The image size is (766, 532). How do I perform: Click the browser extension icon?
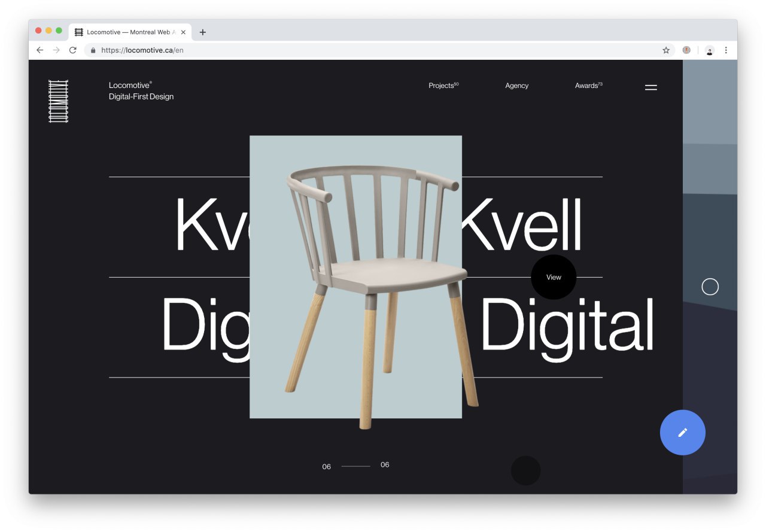pyautogui.click(x=686, y=50)
